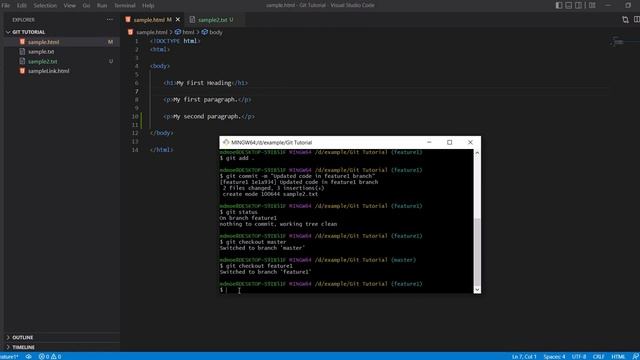The height and width of the screenshot is (360, 640).
Task: Open the Terminal menu
Action: [124, 5]
